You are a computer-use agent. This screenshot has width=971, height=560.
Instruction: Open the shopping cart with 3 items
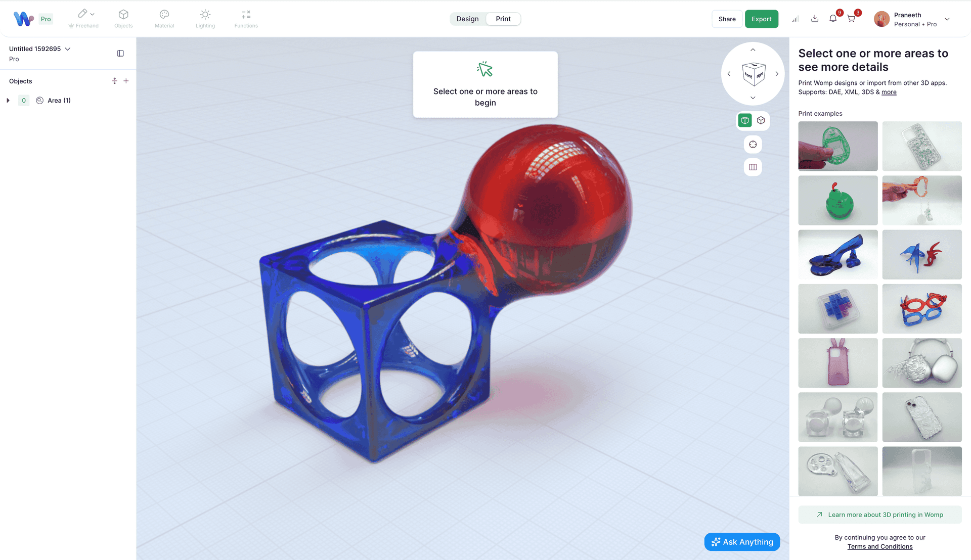(x=851, y=18)
